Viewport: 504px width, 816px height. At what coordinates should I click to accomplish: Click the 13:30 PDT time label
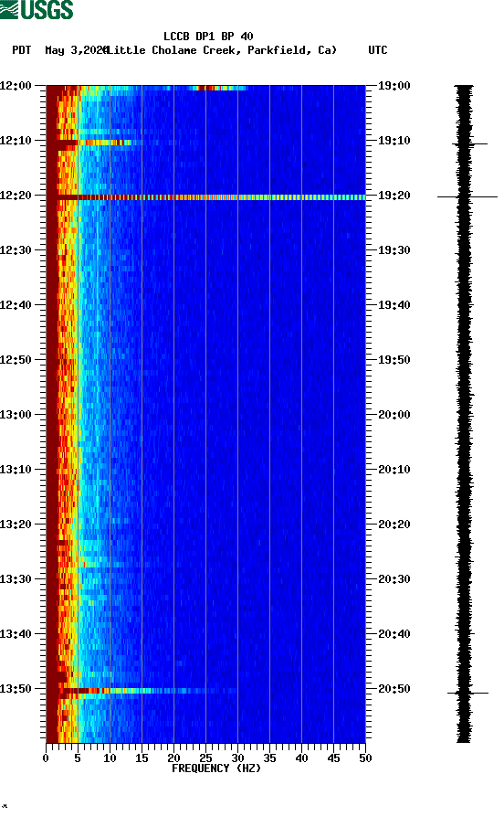tap(16, 579)
